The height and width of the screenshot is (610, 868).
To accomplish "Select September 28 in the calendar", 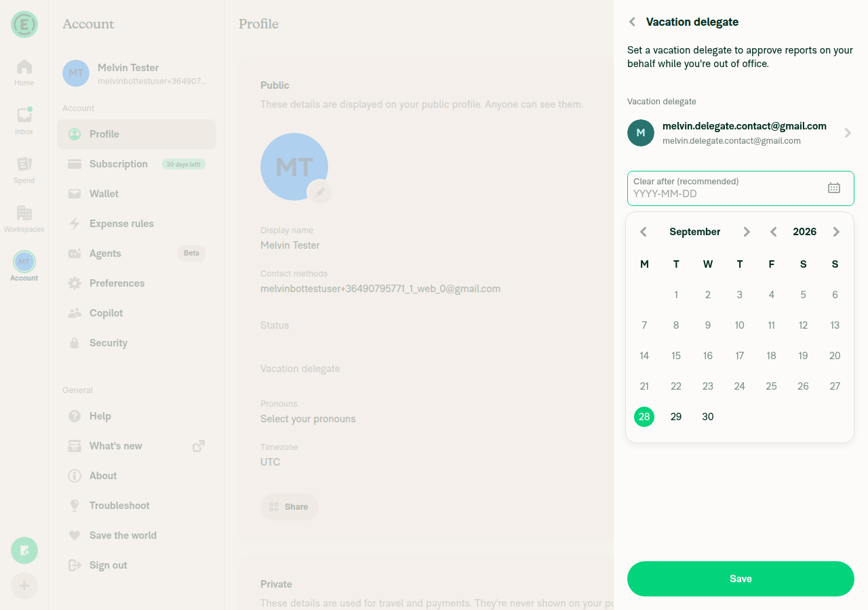I will 644,417.
